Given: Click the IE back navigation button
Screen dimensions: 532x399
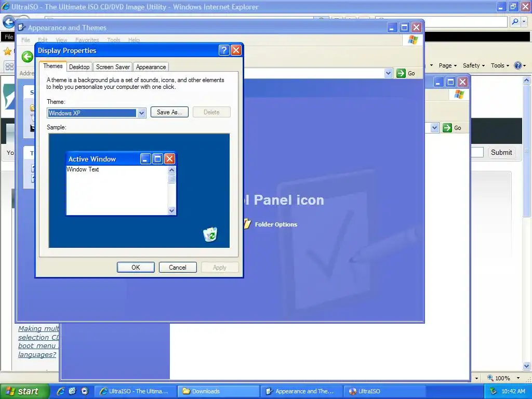Looking at the screenshot, I should [x=8, y=22].
